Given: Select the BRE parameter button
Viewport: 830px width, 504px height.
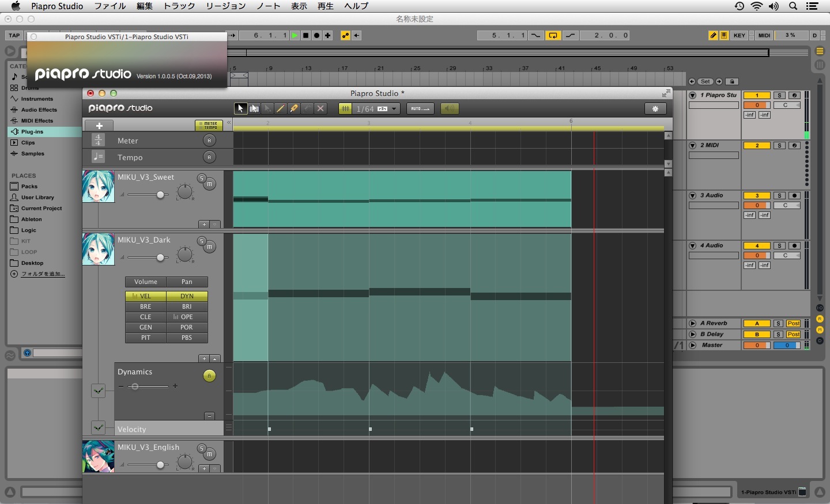Looking at the screenshot, I should (x=146, y=306).
